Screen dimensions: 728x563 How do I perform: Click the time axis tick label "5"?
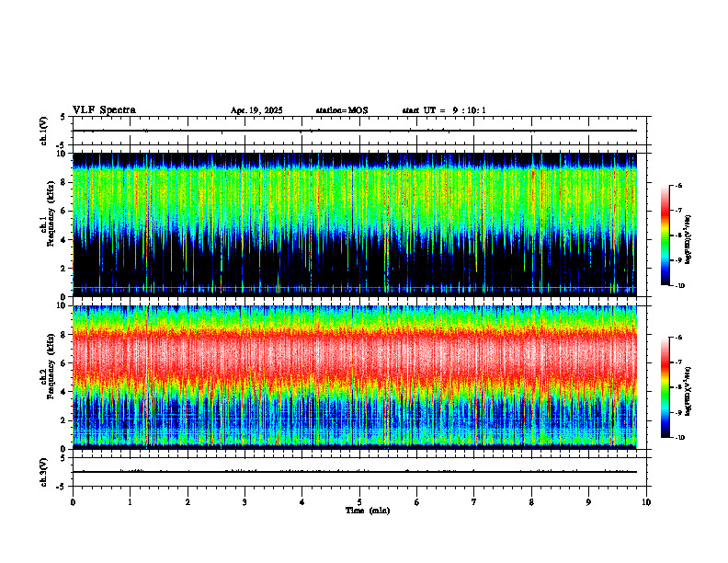coord(359,502)
